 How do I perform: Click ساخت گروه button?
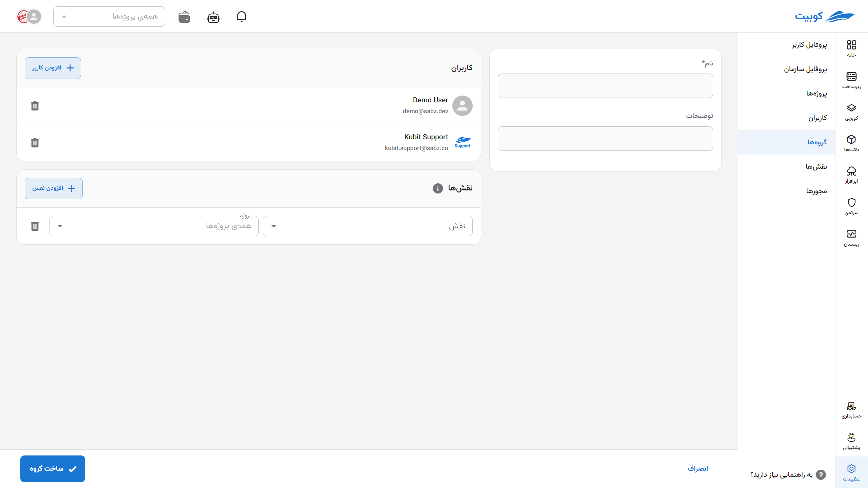pyautogui.click(x=53, y=469)
